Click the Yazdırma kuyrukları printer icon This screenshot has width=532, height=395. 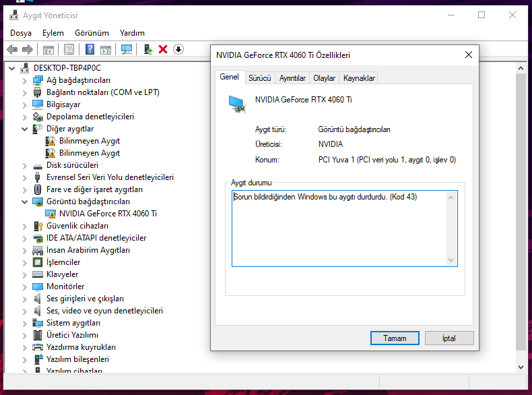[x=38, y=347]
